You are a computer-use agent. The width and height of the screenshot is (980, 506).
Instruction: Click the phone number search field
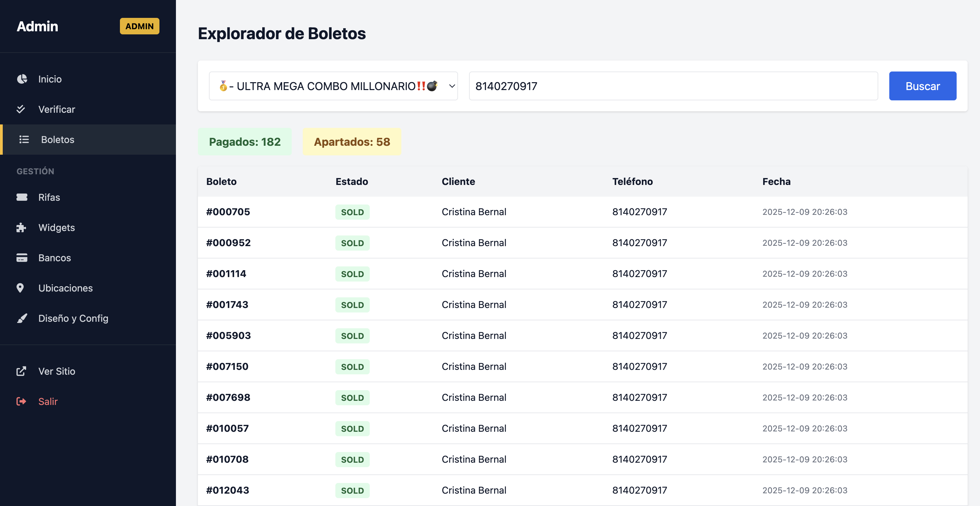(673, 86)
